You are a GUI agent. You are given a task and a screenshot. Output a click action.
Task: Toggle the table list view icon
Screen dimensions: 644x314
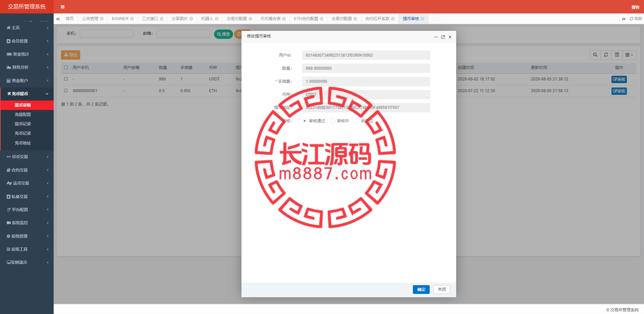[617, 55]
